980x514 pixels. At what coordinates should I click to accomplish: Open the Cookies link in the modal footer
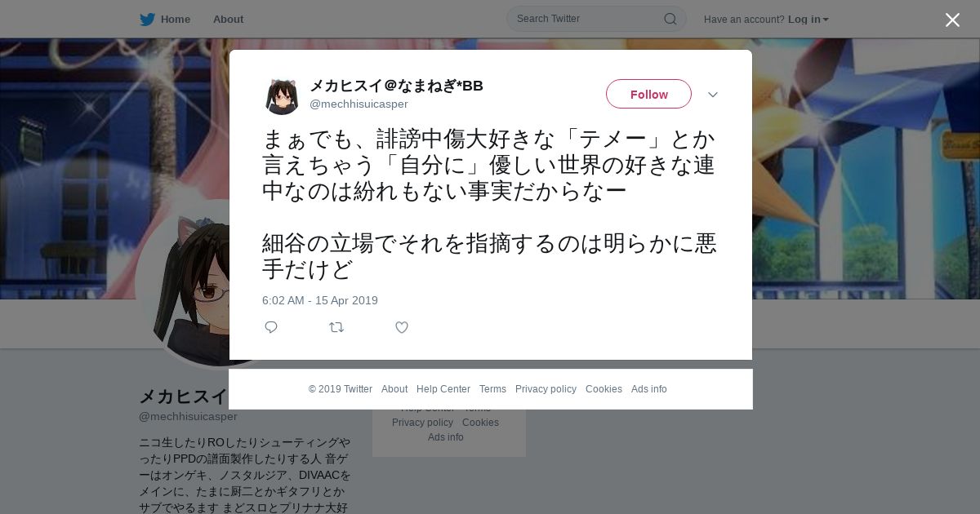pyautogui.click(x=604, y=389)
